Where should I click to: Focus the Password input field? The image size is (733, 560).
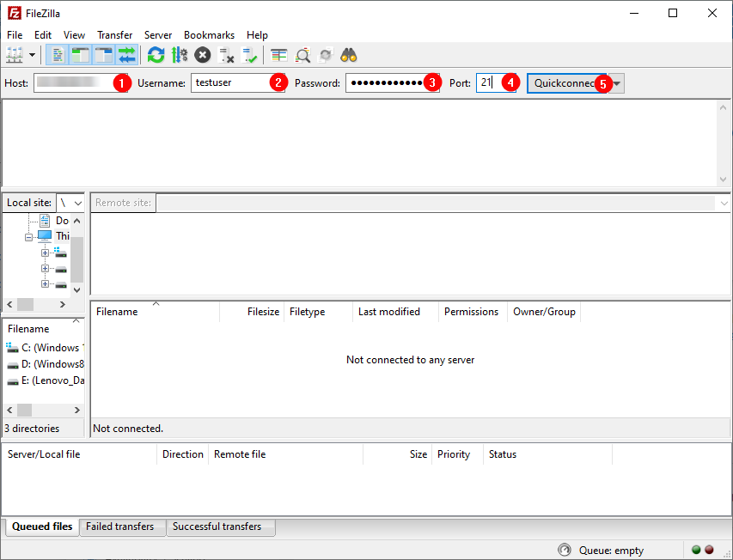coord(392,83)
